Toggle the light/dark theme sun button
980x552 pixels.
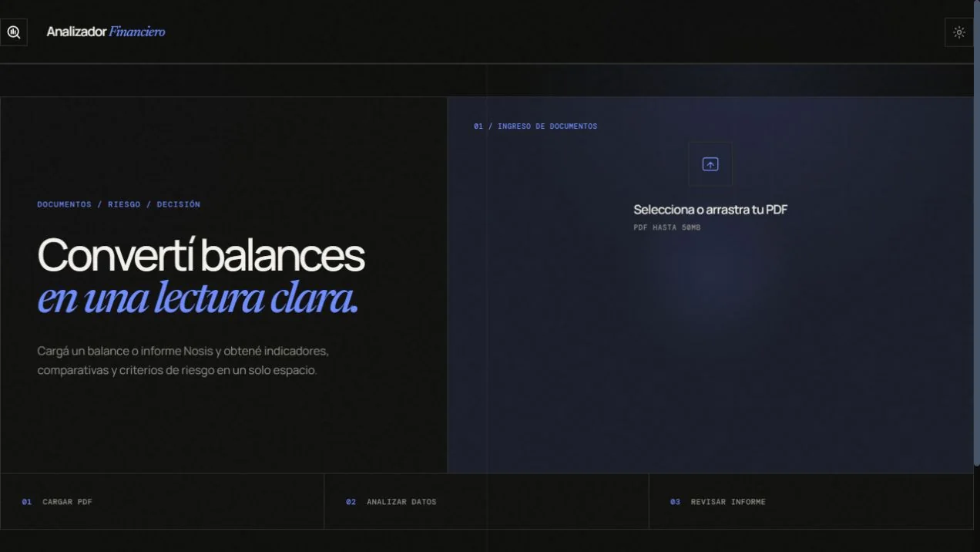click(959, 32)
